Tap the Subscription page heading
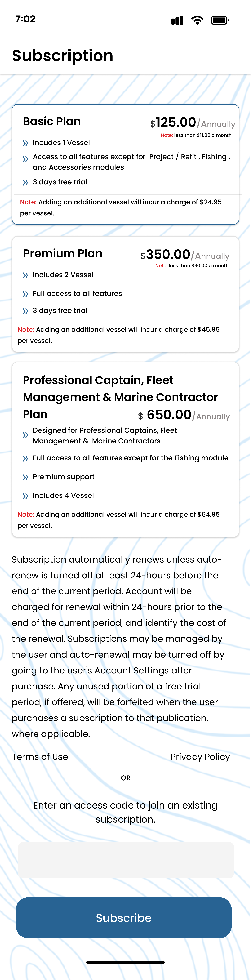Viewport: 251px width, 980px height. (x=63, y=55)
